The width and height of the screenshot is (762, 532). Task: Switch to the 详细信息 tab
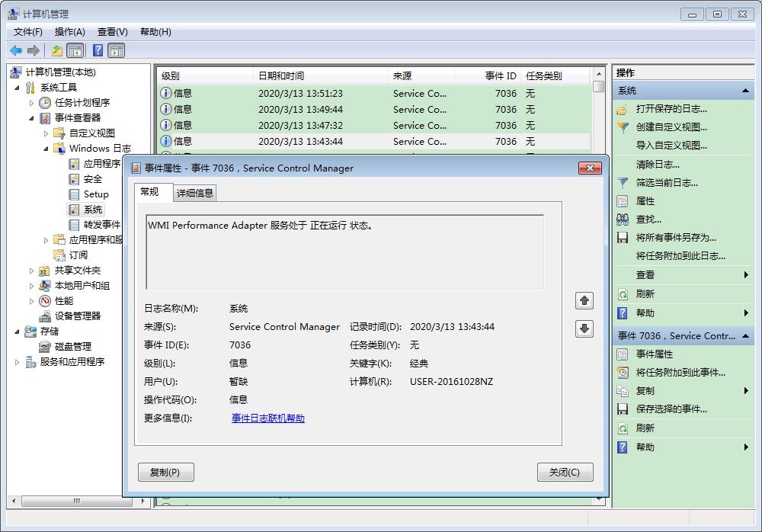pos(194,193)
